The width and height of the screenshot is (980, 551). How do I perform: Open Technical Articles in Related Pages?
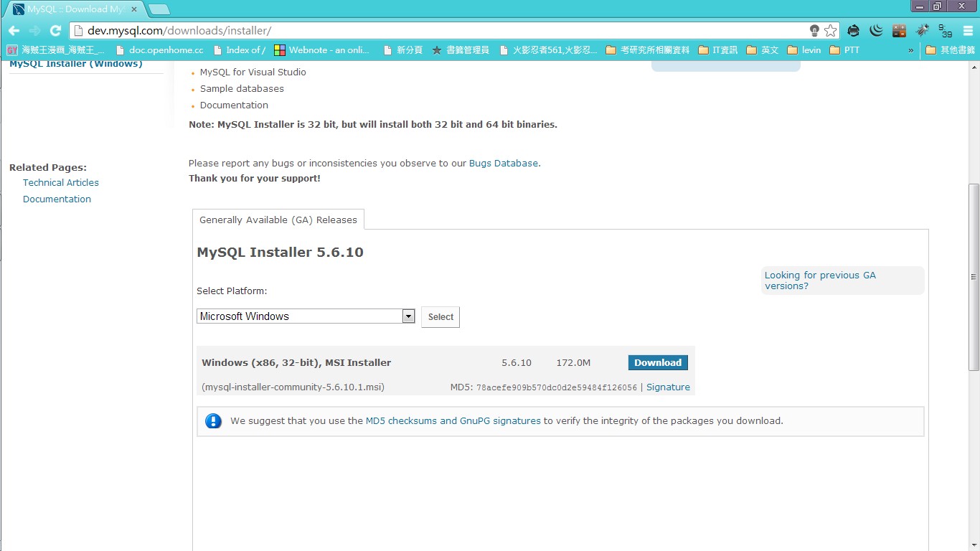coord(61,183)
